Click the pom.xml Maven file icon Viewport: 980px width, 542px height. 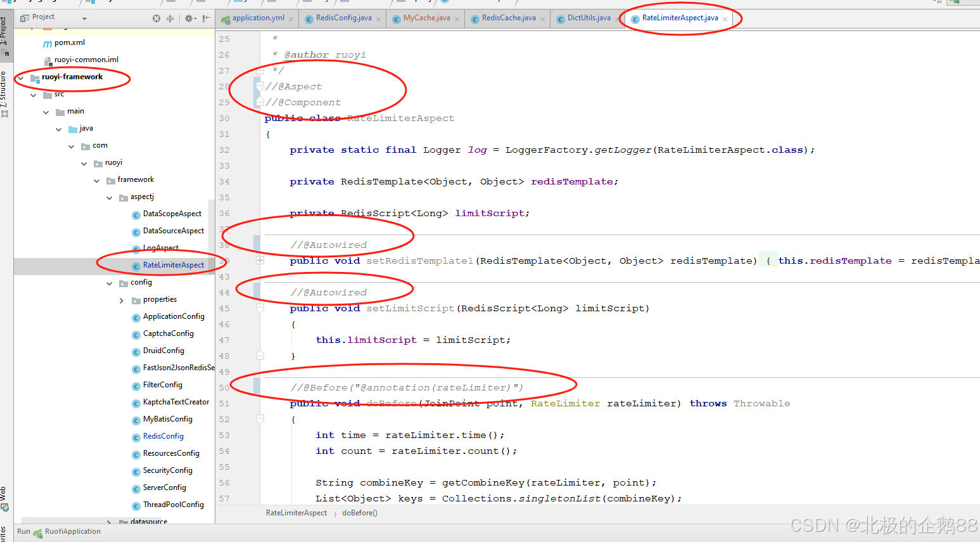(x=48, y=44)
